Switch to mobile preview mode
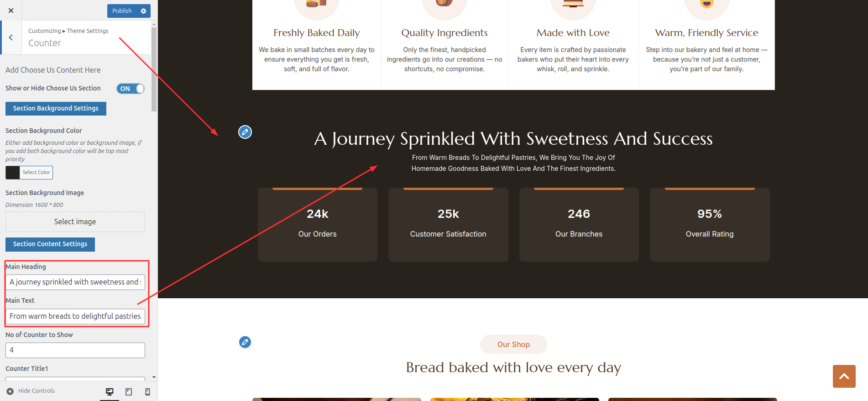Screen dimensions: 868x401 tap(147, 391)
